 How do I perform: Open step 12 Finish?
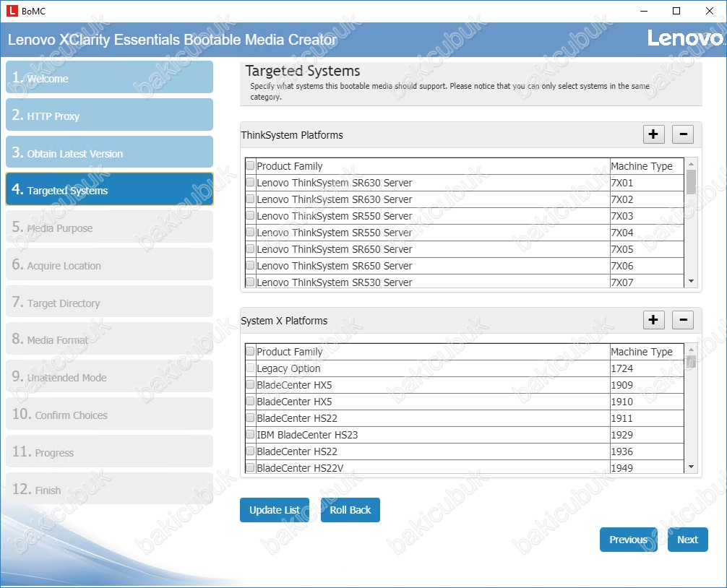pos(109,489)
